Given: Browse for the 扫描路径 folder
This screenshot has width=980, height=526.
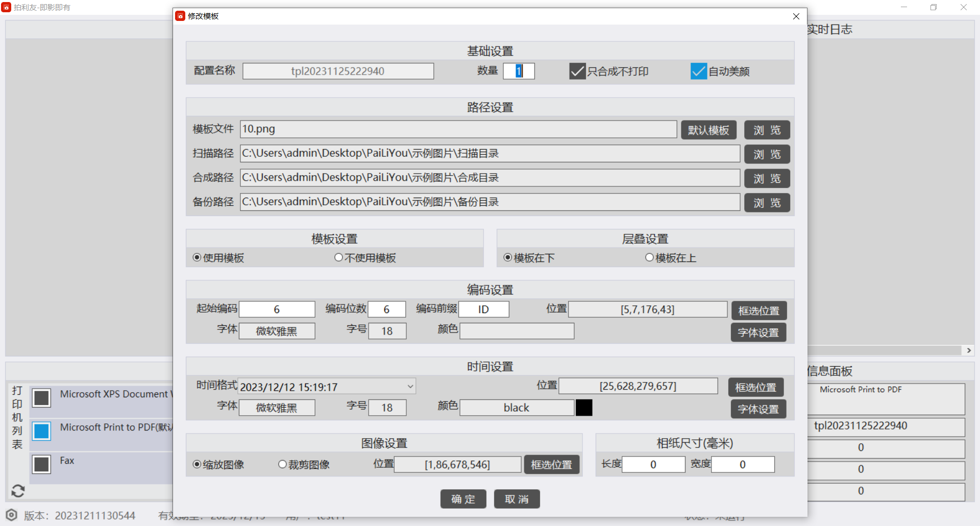Looking at the screenshot, I should (767, 154).
